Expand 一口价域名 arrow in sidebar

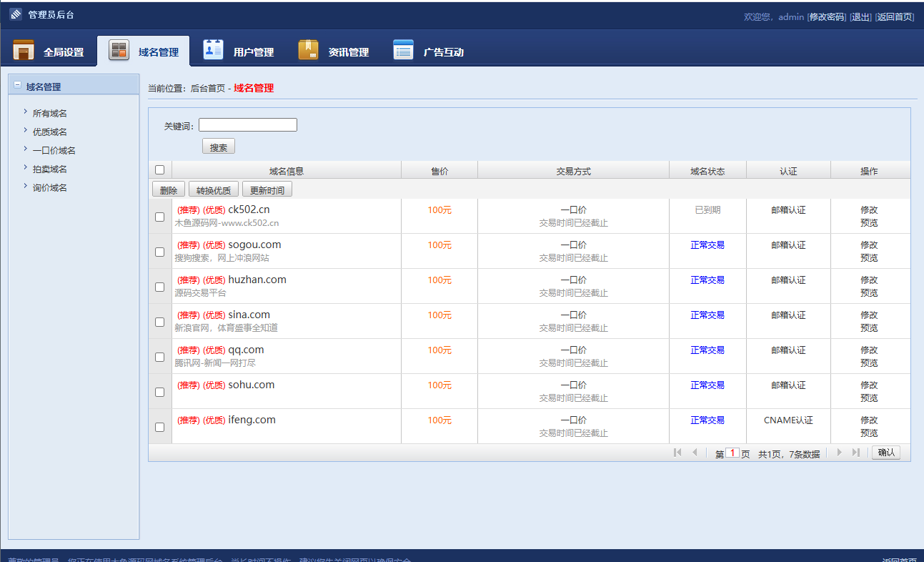pos(25,149)
